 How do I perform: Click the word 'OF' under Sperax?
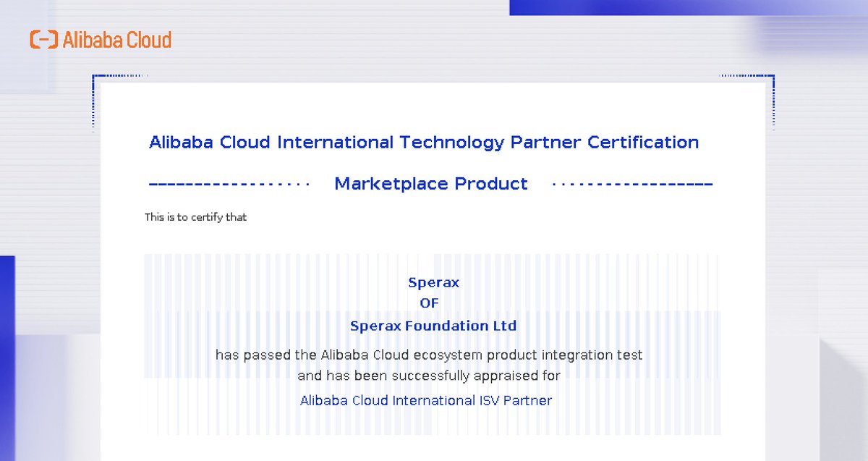[429, 303]
